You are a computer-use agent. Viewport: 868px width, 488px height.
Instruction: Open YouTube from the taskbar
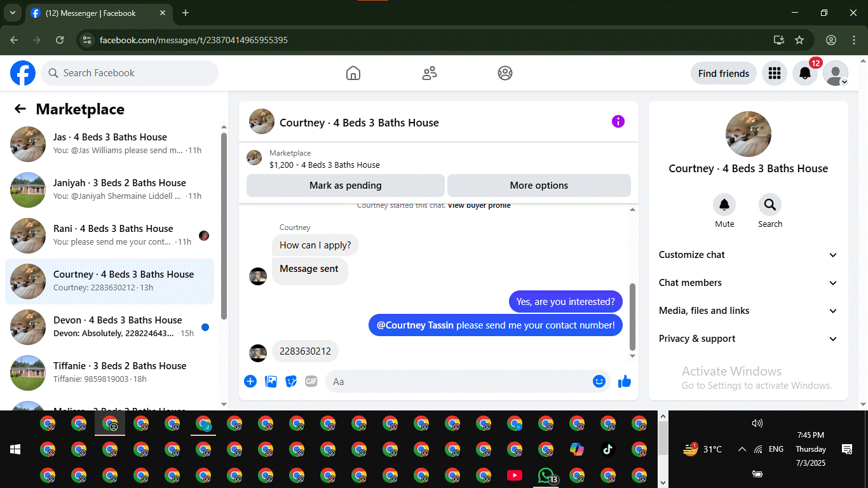tap(515, 475)
